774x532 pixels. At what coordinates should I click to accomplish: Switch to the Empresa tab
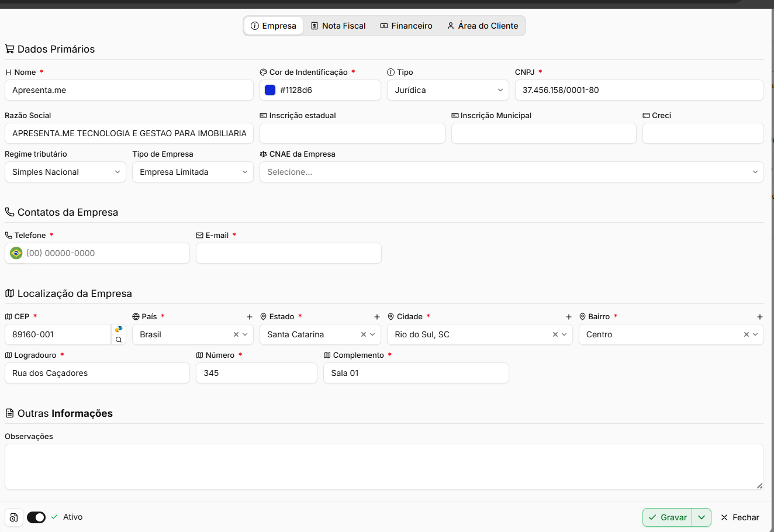274,26
